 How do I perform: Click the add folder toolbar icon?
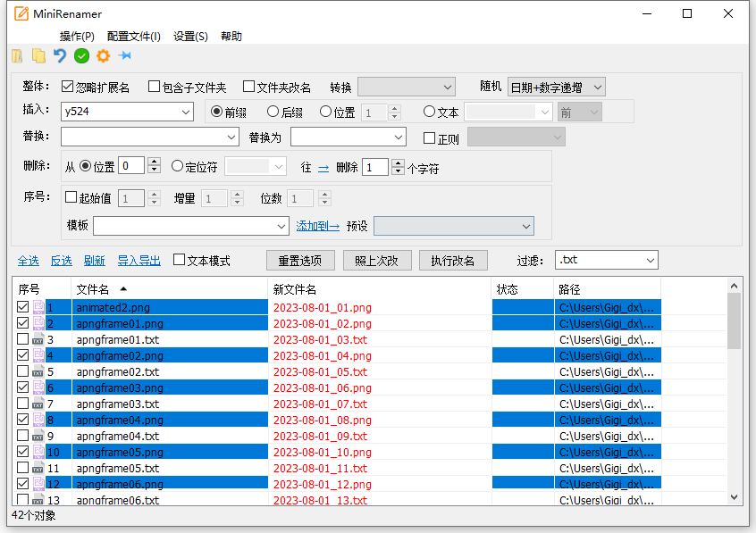click(x=17, y=56)
